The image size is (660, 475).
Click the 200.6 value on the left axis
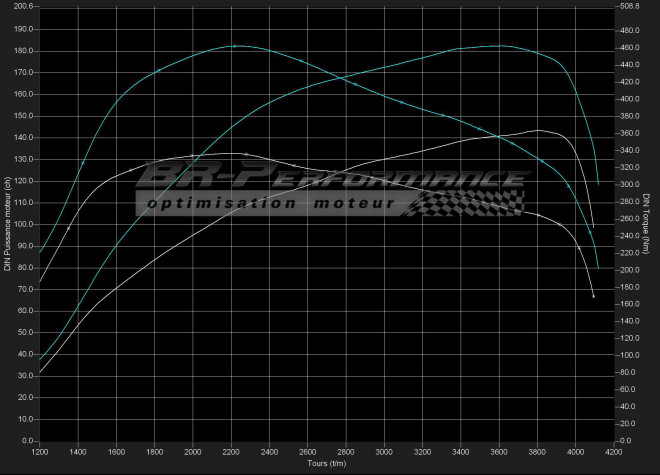pyautogui.click(x=22, y=6)
